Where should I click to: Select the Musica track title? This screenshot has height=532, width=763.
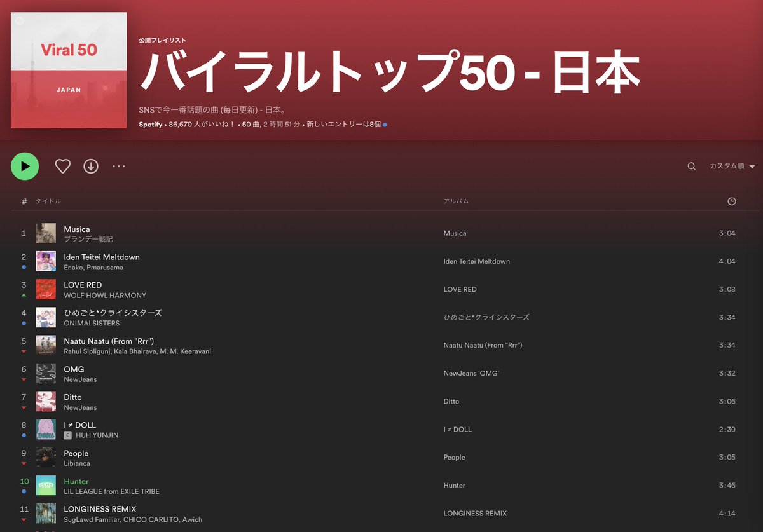pyautogui.click(x=77, y=229)
